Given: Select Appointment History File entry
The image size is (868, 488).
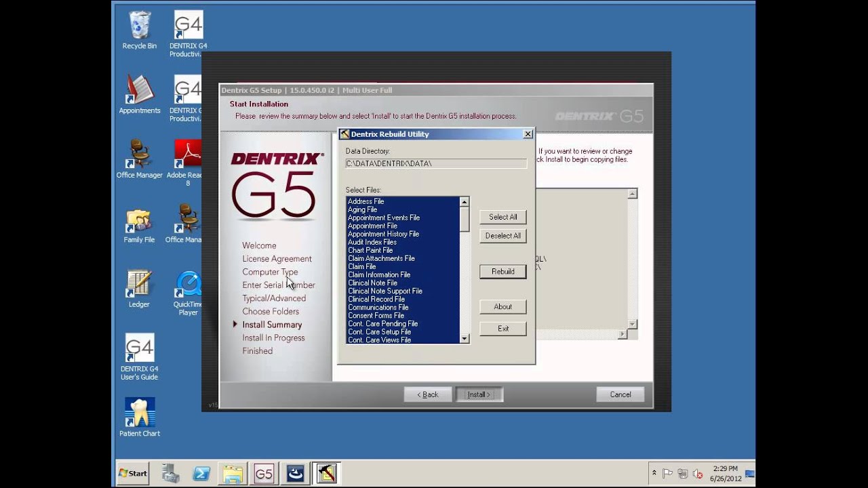Looking at the screenshot, I should tap(403, 234).
